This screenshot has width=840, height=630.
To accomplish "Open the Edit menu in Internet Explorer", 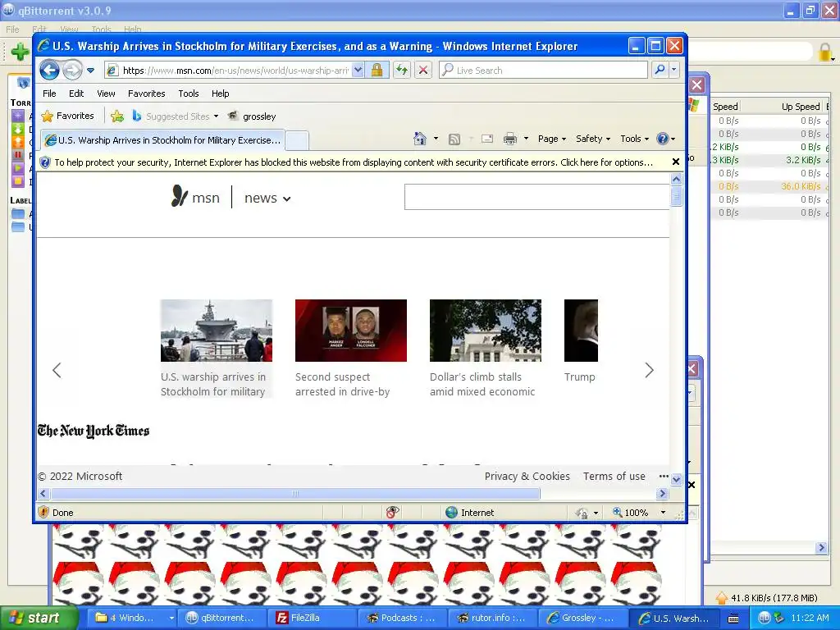I will [76, 94].
